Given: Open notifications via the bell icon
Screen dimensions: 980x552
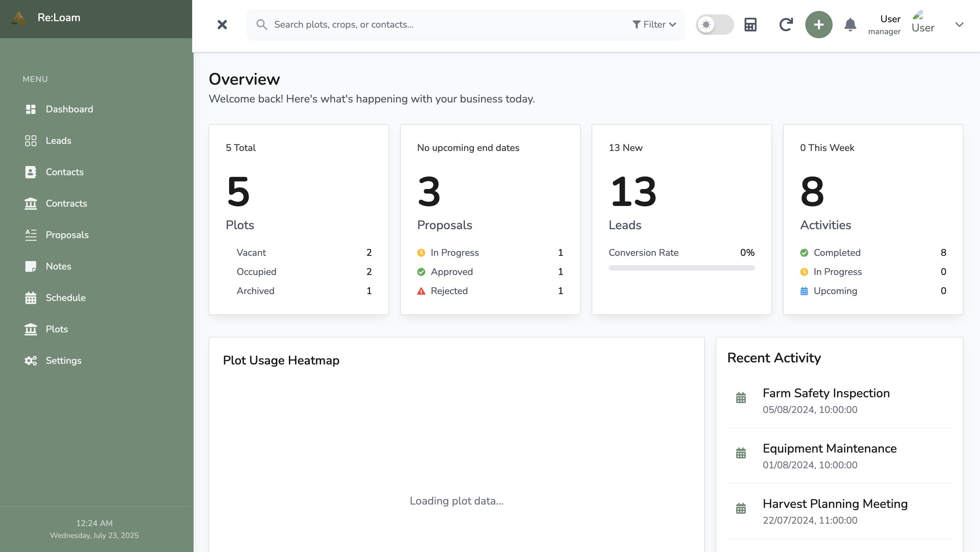Looking at the screenshot, I should click(x=851, y=24).
